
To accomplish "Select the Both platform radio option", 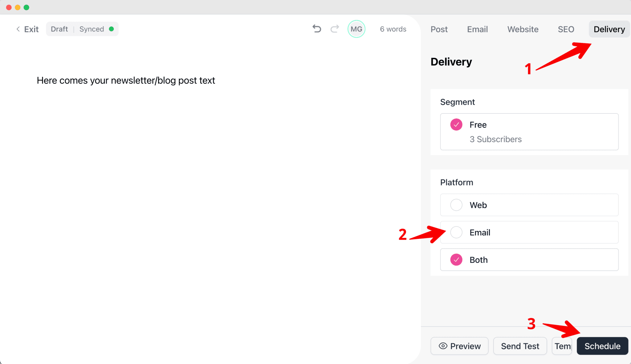I will pyautogui.click(x=456, y=260).
